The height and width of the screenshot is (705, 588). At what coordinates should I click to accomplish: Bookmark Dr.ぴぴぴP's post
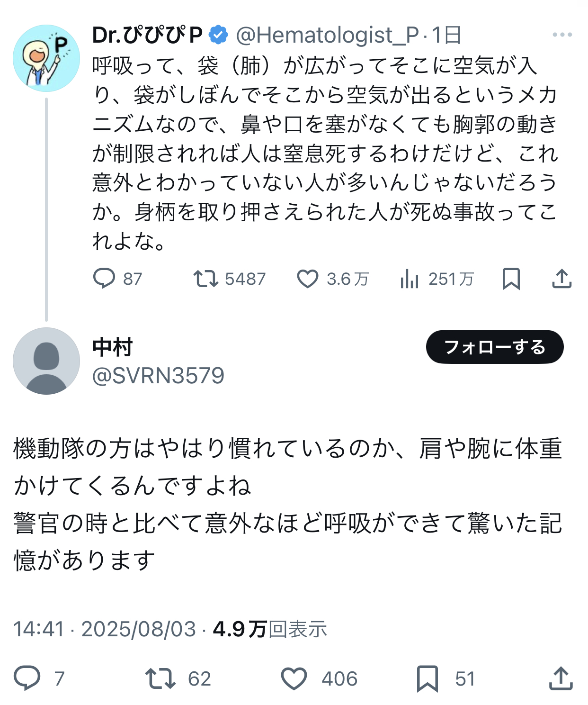[x=511, y=279]
